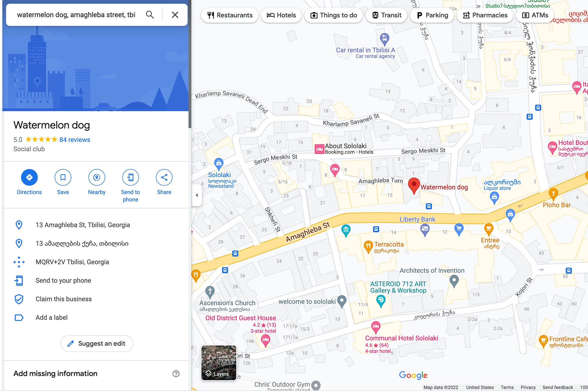Open the 84 reviews link
This screenshot has width=588, height=392.
click(x=75, y=140)
